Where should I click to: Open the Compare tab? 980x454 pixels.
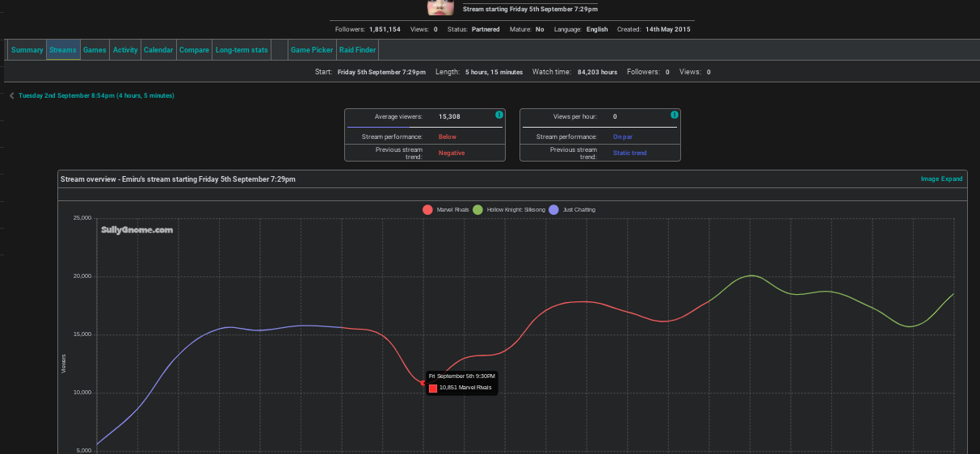pos(194,50)
